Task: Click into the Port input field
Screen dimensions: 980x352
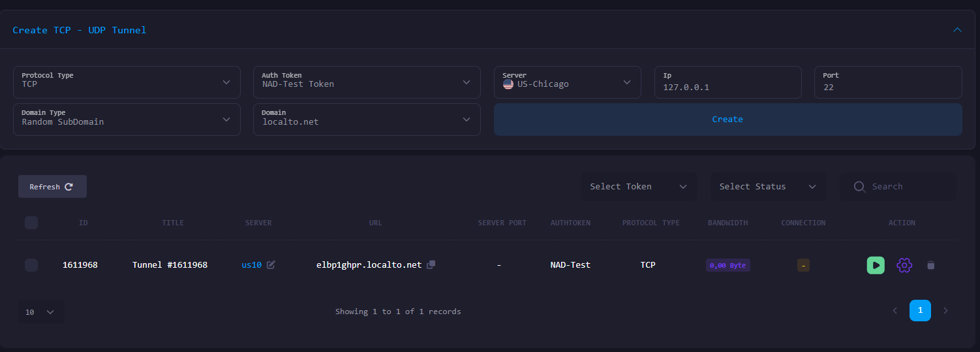Action: 888,87
